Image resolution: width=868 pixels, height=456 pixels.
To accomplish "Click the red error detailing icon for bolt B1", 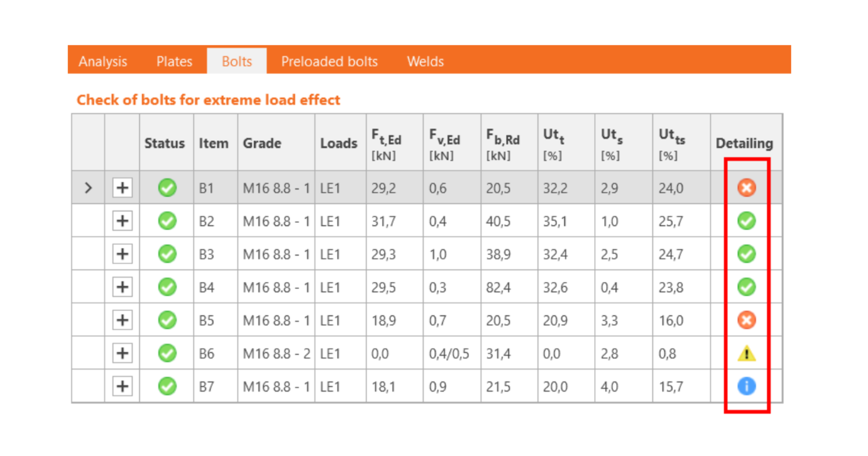I will [746, 188].
